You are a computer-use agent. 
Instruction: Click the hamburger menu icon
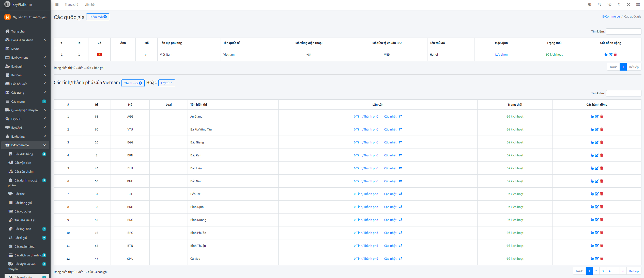pyautogui.click(x=57, y=4)
